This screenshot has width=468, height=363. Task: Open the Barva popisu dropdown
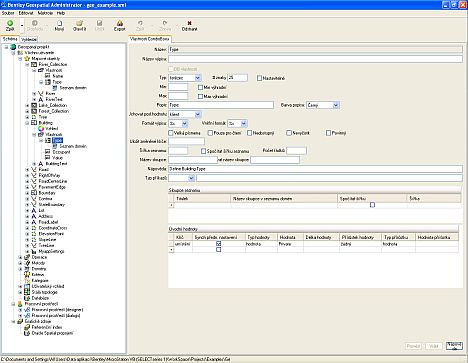click(336, 105)
